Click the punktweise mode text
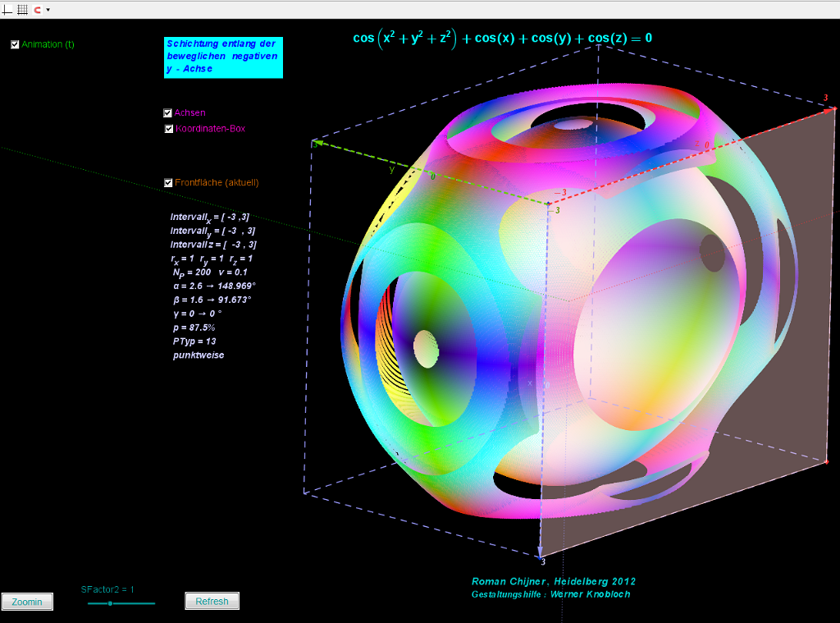The image size is (840, 623). click(x=198, y=355)
